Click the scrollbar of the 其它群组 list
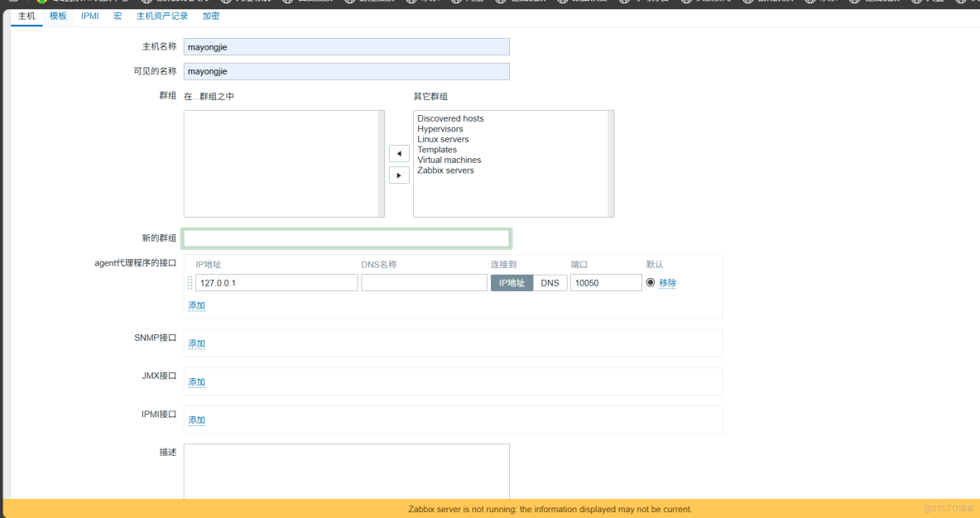 coord(611,164)
